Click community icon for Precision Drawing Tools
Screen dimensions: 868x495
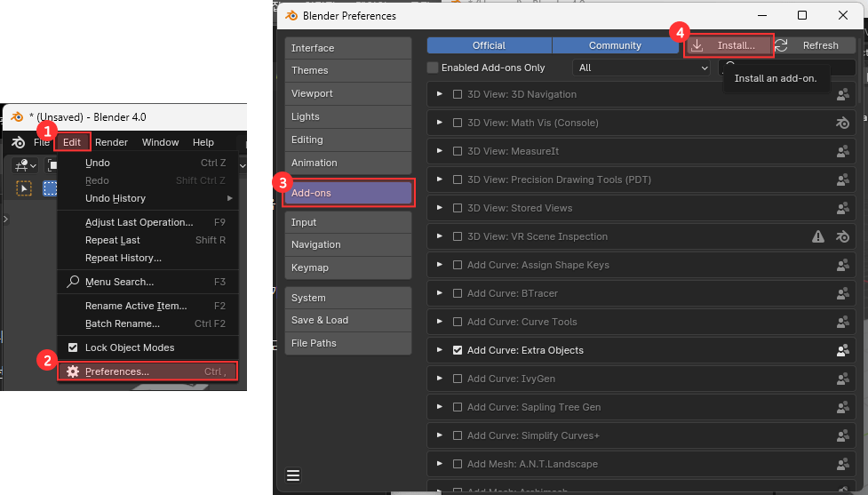842,180
